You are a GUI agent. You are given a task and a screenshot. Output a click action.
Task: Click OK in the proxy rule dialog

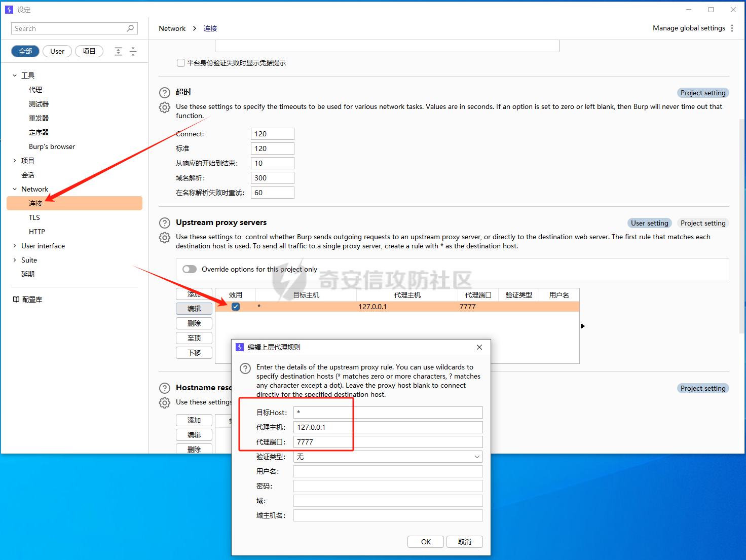[x=426, y=542]
